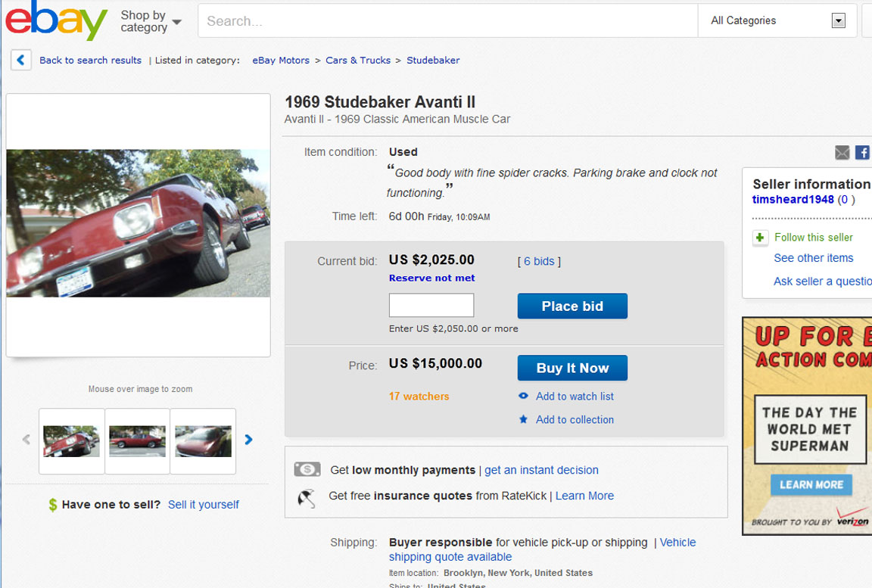Click Learn More in Superman ad

click(811, 484)
